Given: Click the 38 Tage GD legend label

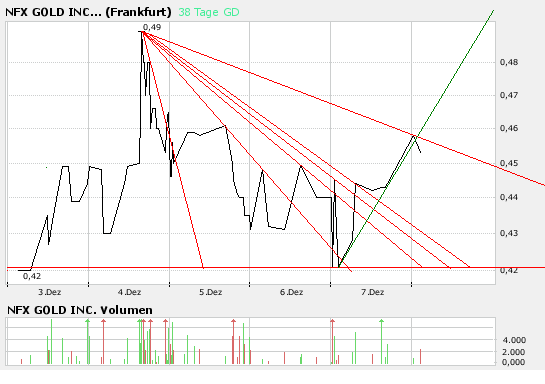Looking at the screenshot, I should tap(209, 12).
